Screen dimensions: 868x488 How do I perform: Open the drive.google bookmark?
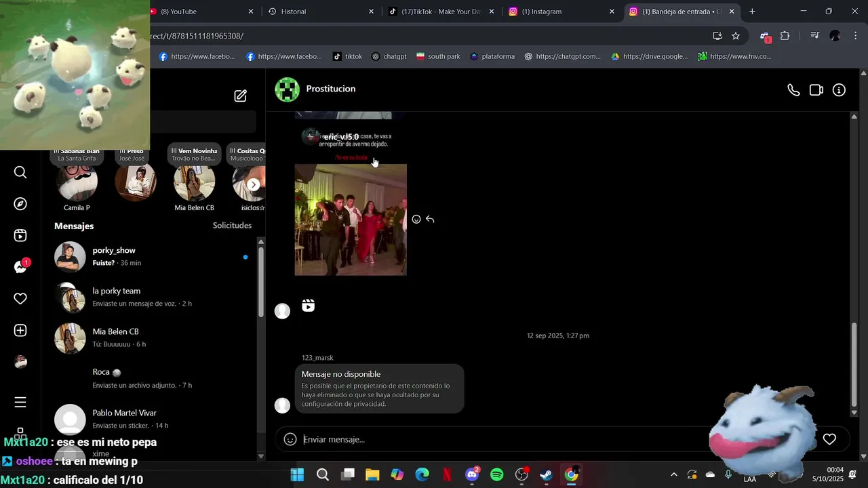coord(649,56)
